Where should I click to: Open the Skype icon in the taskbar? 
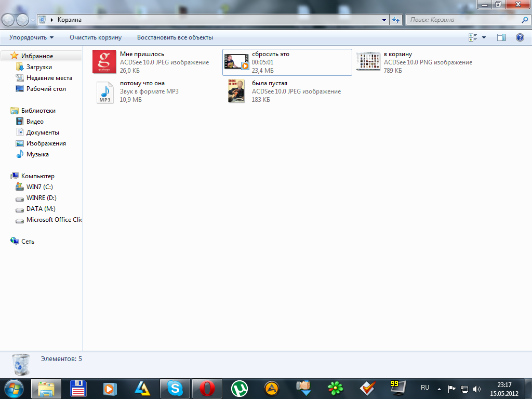[x=175, y=388]
